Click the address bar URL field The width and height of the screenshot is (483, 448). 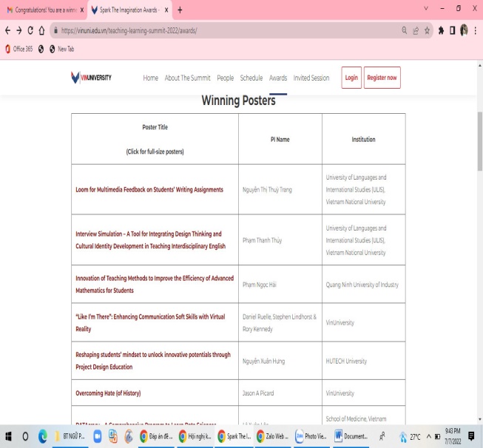click(x=222, y=31)
